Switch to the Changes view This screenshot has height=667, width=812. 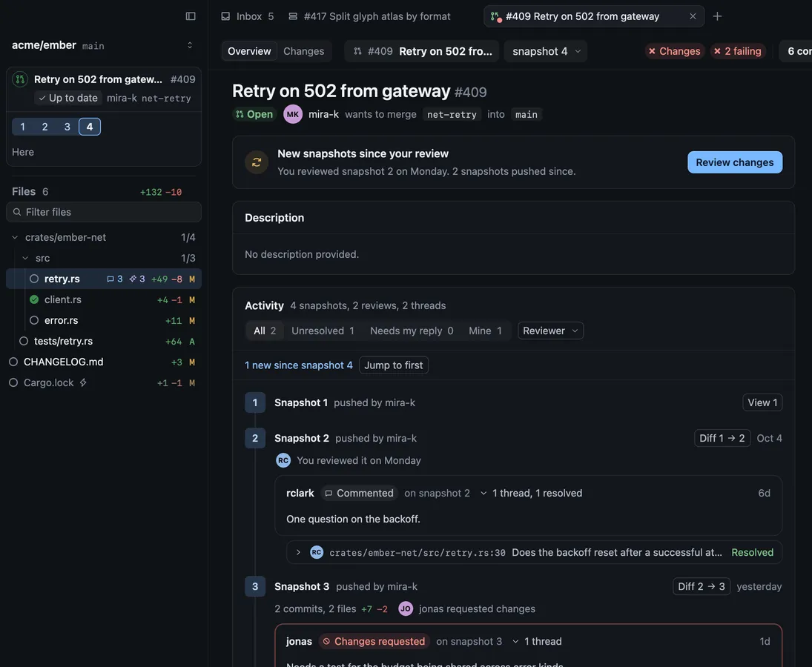(303, 51)
